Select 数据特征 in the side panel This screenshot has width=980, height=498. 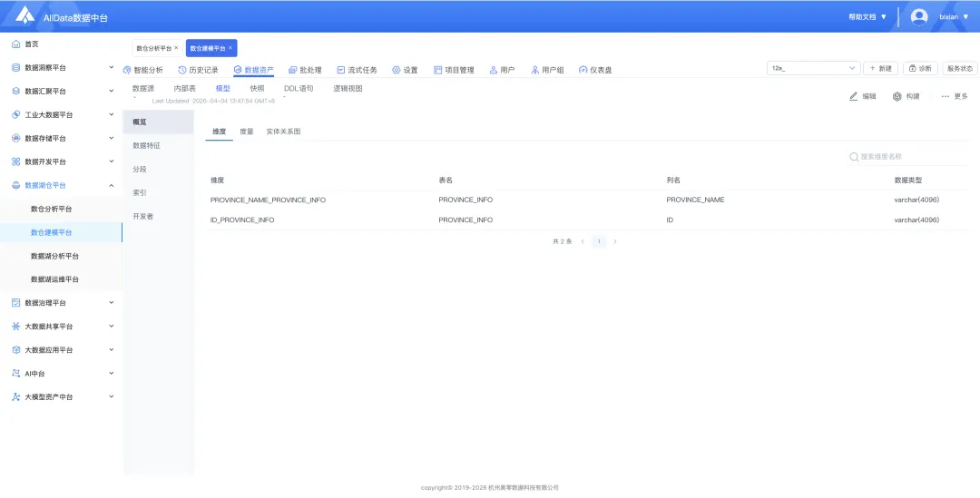pos(159,145)
